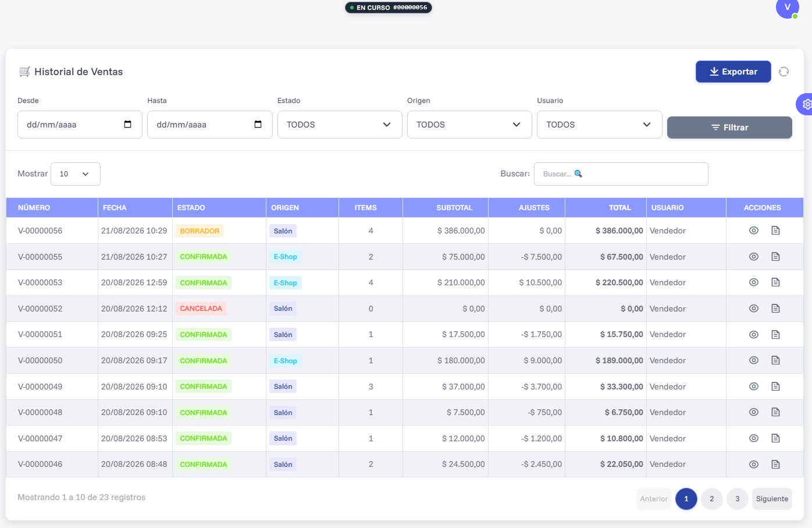Go to page 2

click(x=712, y=499)
